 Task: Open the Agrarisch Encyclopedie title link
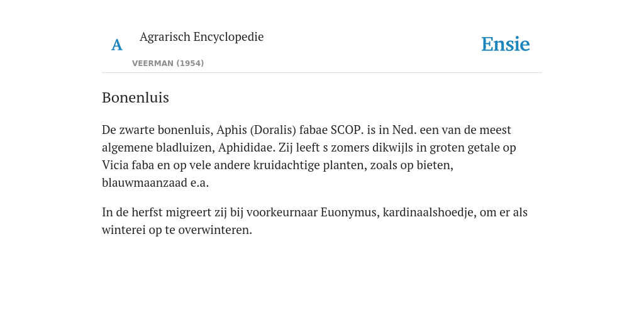201,36
